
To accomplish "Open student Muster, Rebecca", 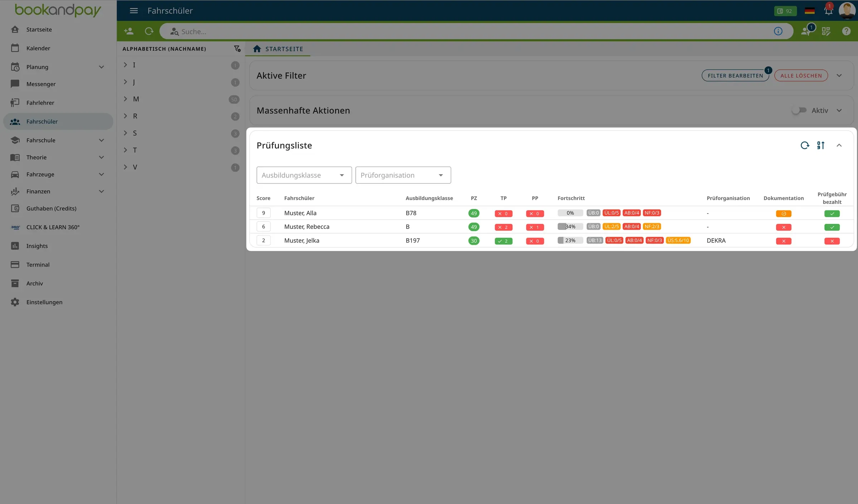I will [307, 226].
